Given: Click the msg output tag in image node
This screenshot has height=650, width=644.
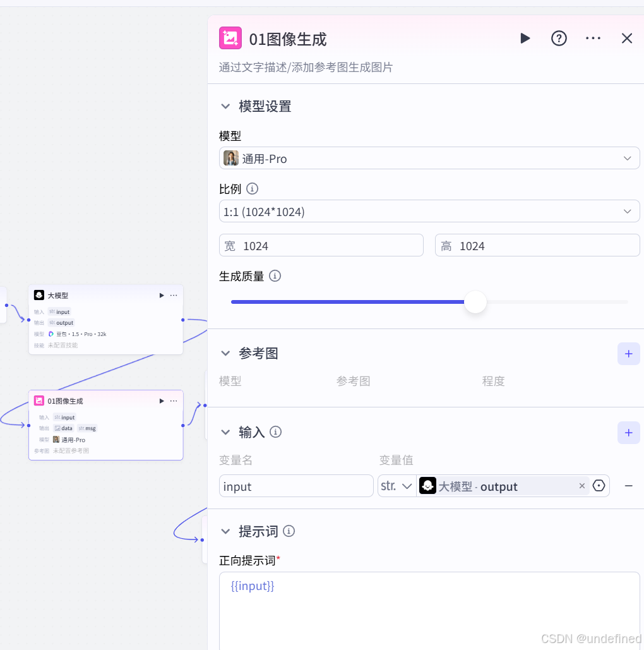Looking at the screenshot, I should click(87, 429).
